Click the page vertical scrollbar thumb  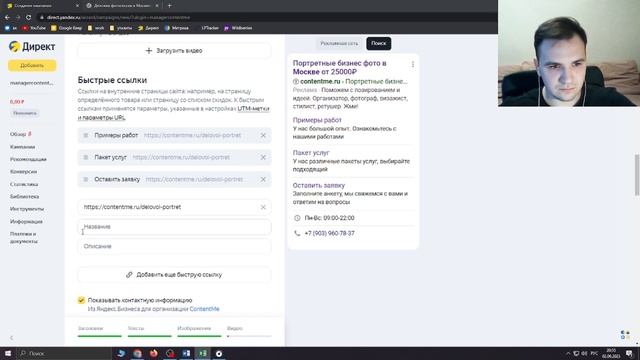[x=637, y=175]
